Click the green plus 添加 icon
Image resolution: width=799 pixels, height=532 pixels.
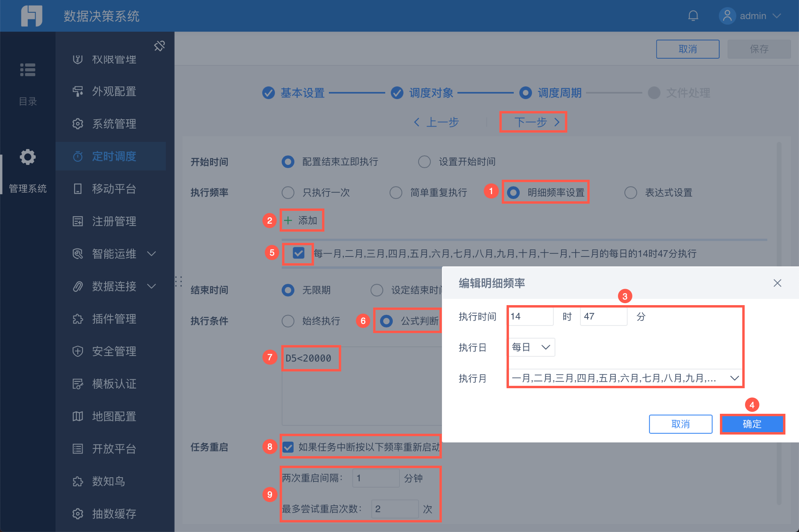pos(288,220)
